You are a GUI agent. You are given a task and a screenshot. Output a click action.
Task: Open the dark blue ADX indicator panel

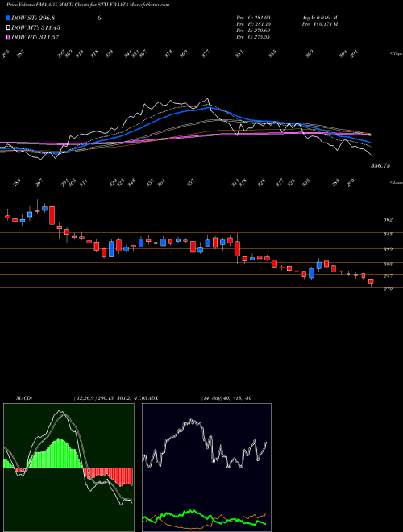(206, 468)
